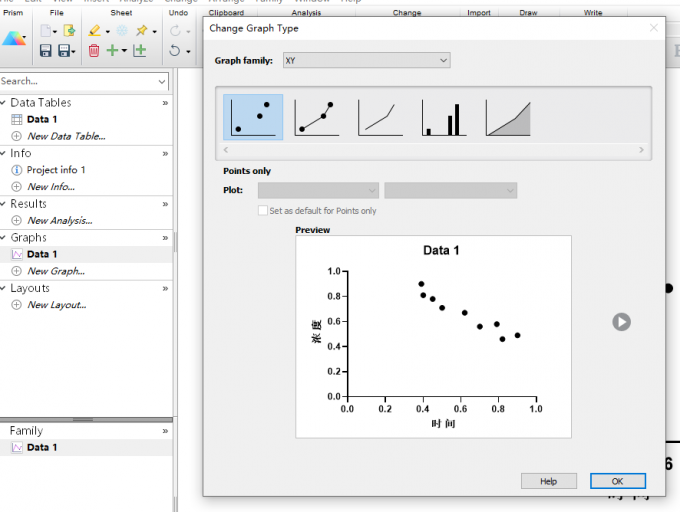Click the Save floppy disk icon
Screen dimensions: 680x512
pos(46,51)
